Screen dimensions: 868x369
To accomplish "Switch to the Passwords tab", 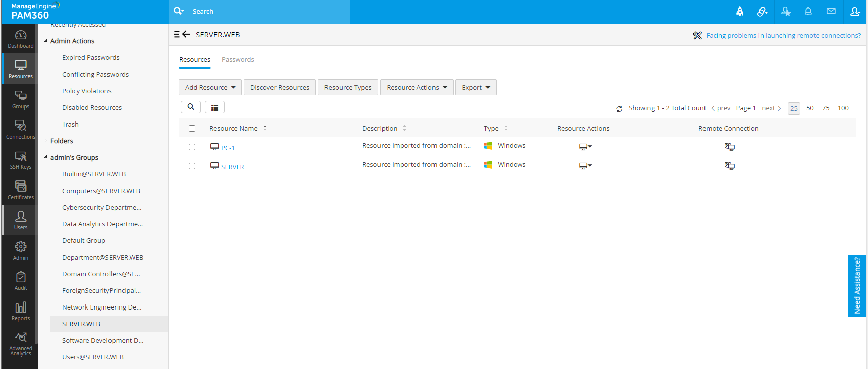I will pyautogui.click(x=238, y=59).
